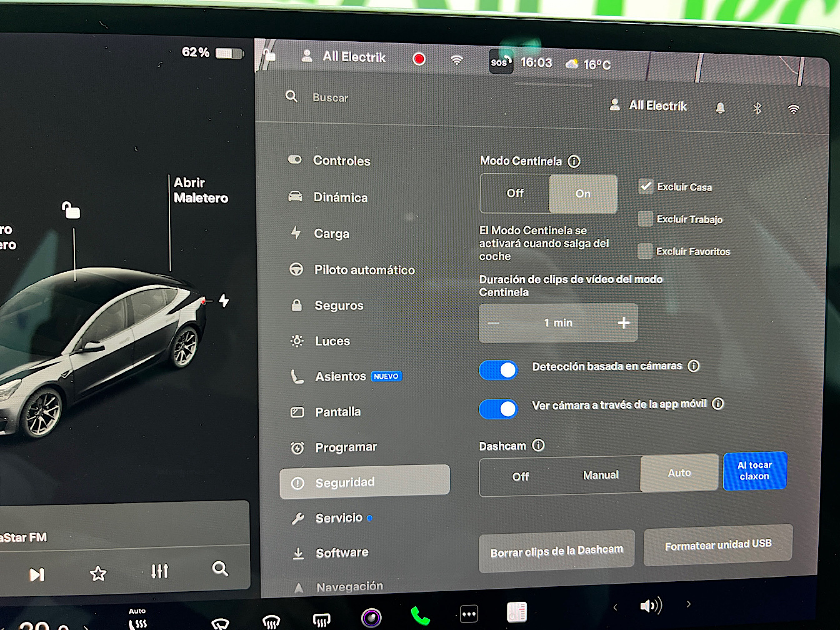Screen dimensions: 840x630
Task: Click the Buscar search field
Action: click(x=330, y=98)
